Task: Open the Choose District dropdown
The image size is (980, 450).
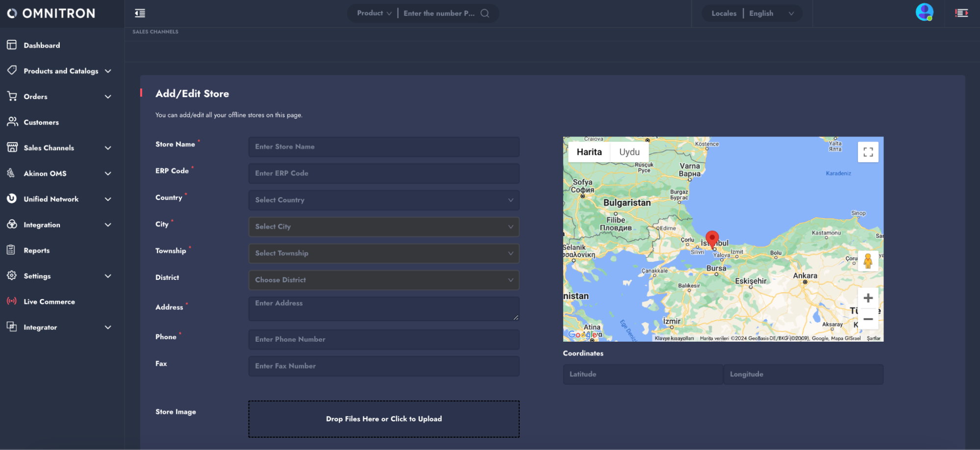Action: click(383, 280)
